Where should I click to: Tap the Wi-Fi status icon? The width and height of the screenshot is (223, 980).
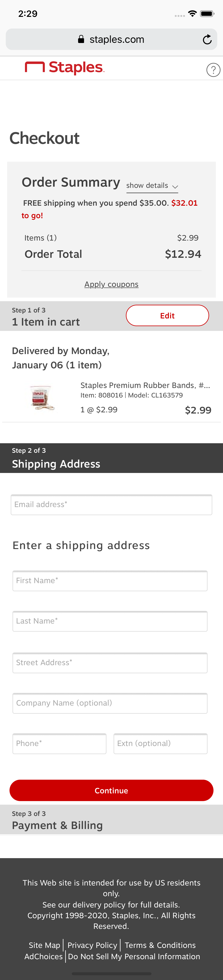tap(192, 13)
